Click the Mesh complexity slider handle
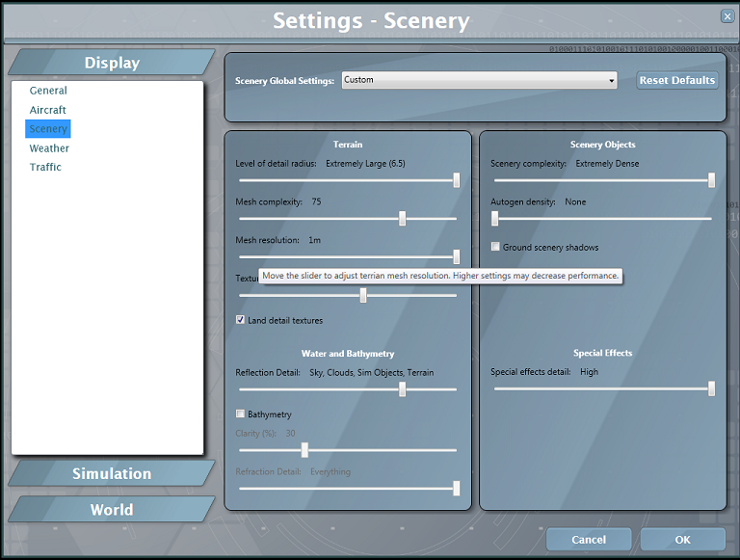 pos(402,219)
